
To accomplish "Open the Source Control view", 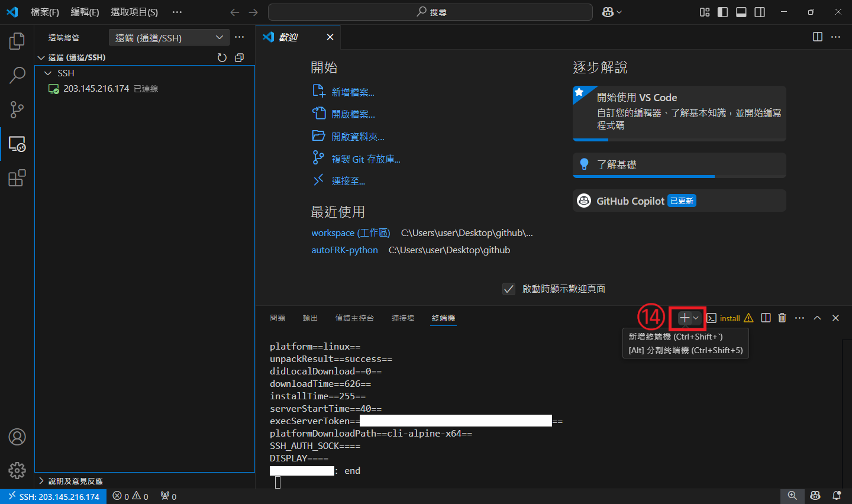I will (17, 109).
